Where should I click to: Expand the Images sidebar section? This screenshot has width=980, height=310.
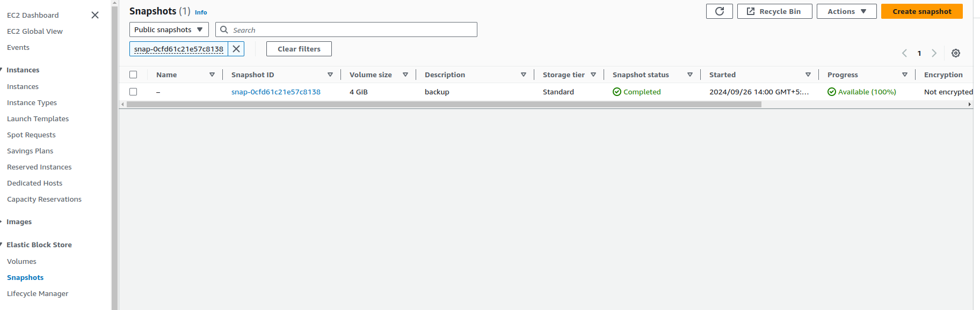tap(19, 222)
